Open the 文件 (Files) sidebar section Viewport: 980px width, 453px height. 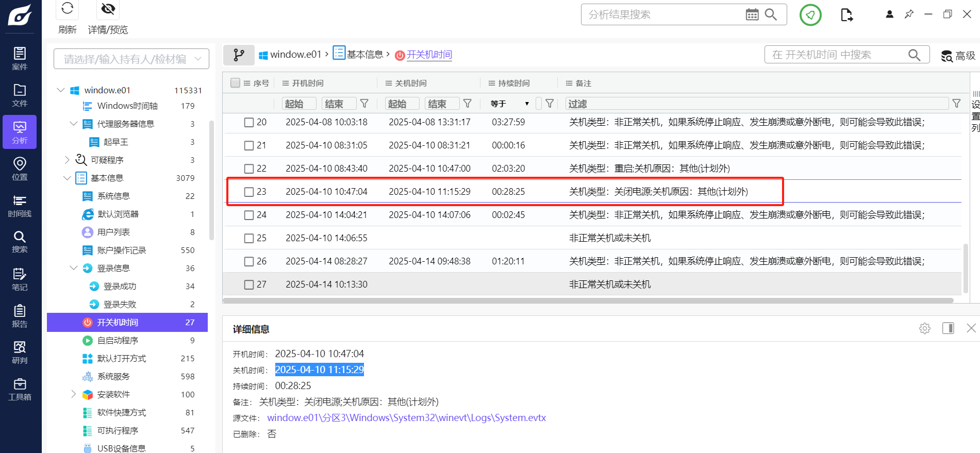pyautogui.click(x=20, y=95)
